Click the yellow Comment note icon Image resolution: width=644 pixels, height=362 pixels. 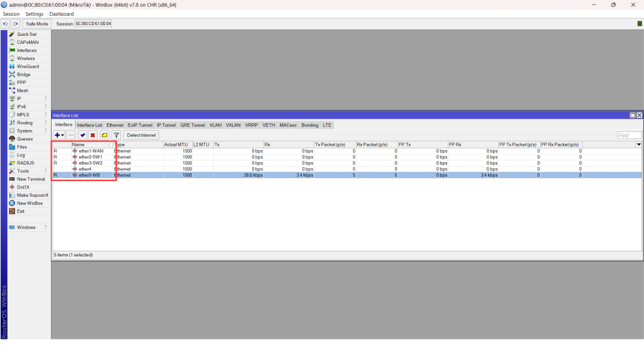tap(104, 135)
